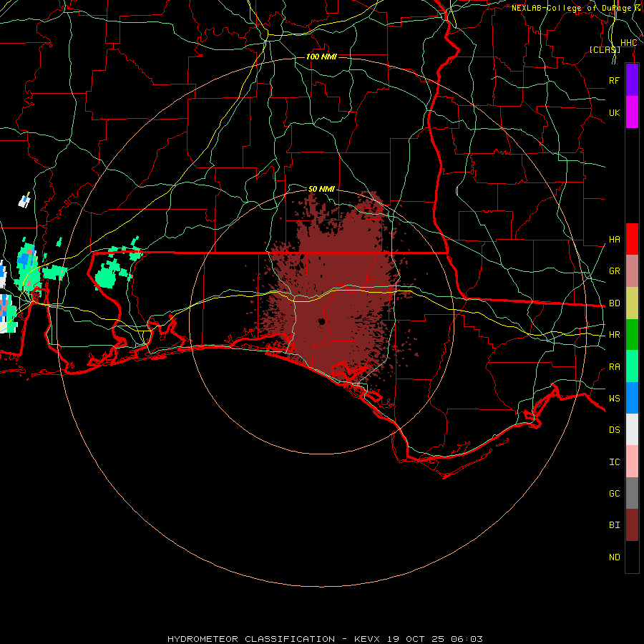The width and height of the screenshot is (644, 644).
Task: Click the GR legend label
Action: [614, 271]
